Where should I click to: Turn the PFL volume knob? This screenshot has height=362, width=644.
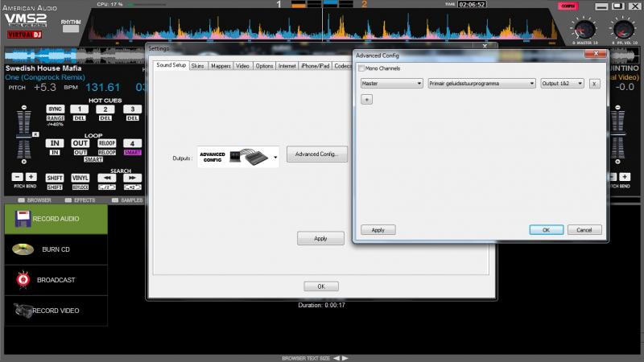pyautogui.click(x=623, y=30)
